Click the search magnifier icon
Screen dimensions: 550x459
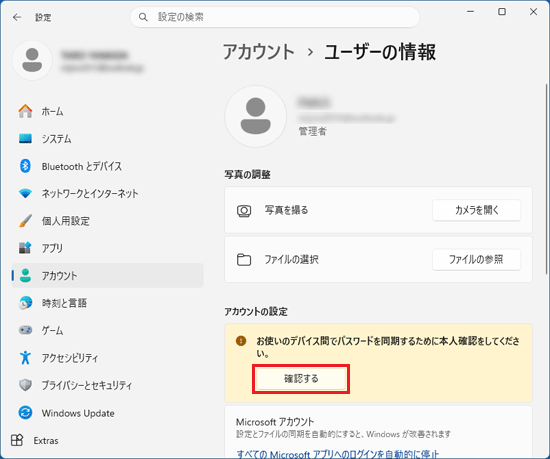coord(143,17)
